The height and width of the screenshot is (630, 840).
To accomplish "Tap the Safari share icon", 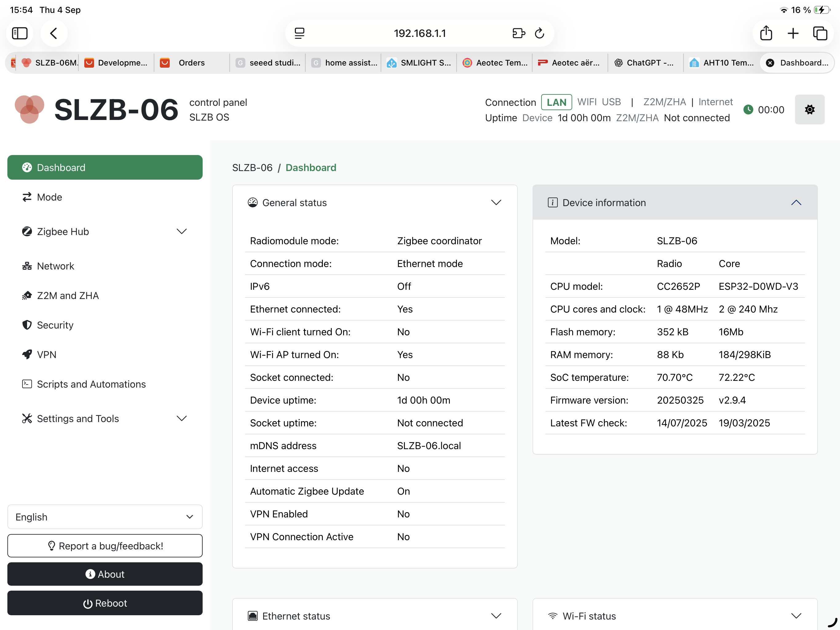I will coord(766,34).
